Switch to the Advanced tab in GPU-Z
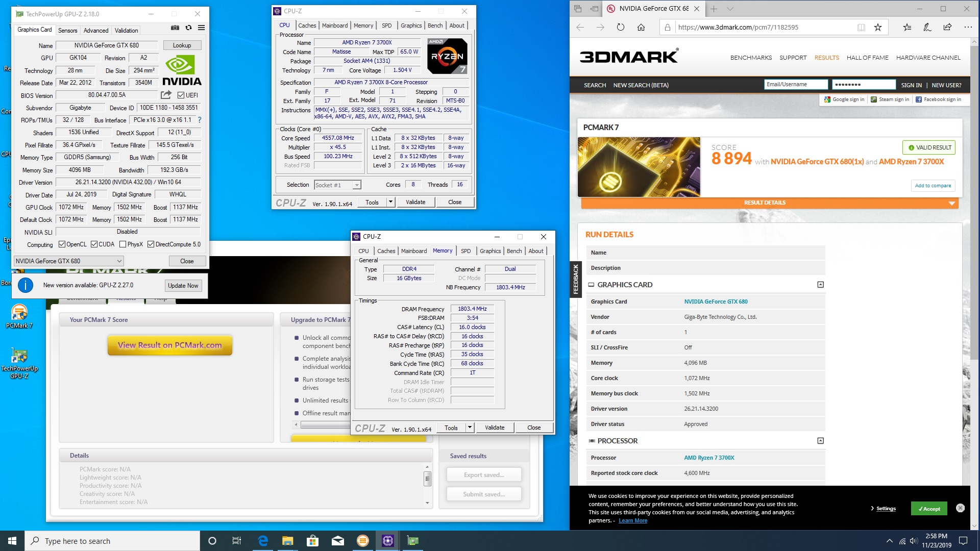Image resolution: width=980 pixels, height=551 pixels. tap(96, 31)
